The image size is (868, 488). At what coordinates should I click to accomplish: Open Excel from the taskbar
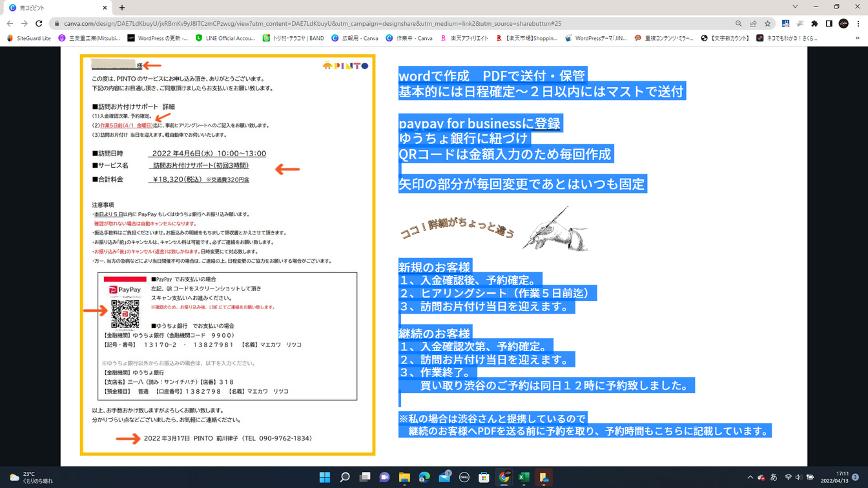tap(524, 478)
